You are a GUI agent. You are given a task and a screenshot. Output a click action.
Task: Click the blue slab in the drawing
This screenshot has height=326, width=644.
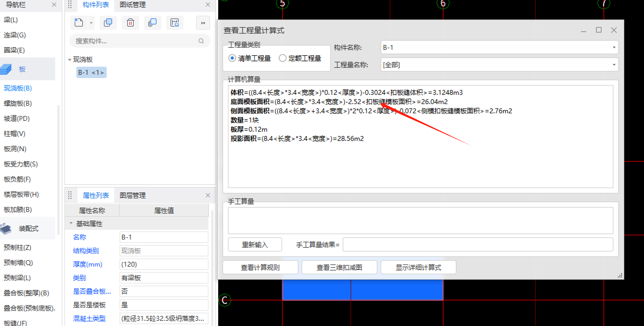pyautogui.click(x=363, y=290)
